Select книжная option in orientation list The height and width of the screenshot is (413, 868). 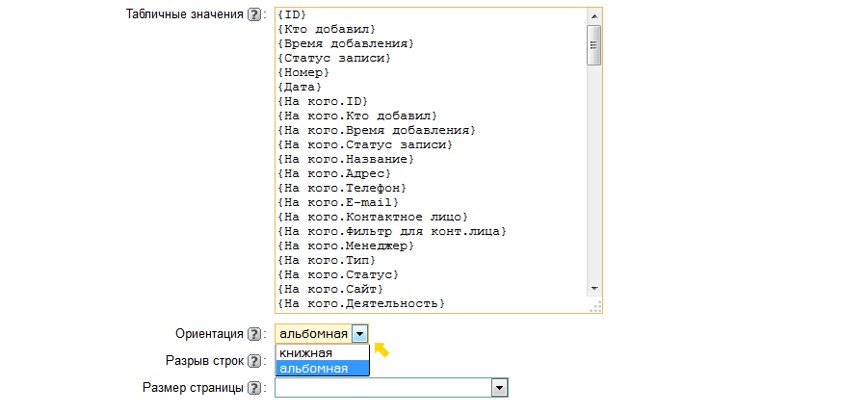click(305, 353)
